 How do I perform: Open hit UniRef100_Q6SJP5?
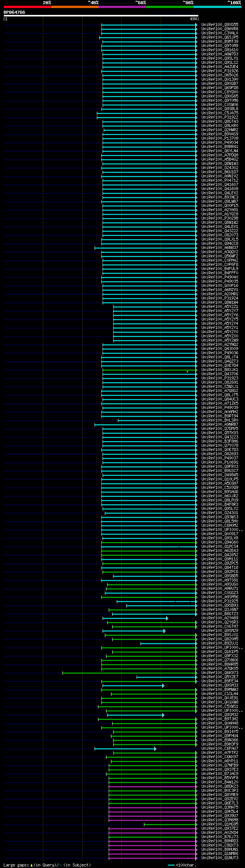[x=220, y=37]
